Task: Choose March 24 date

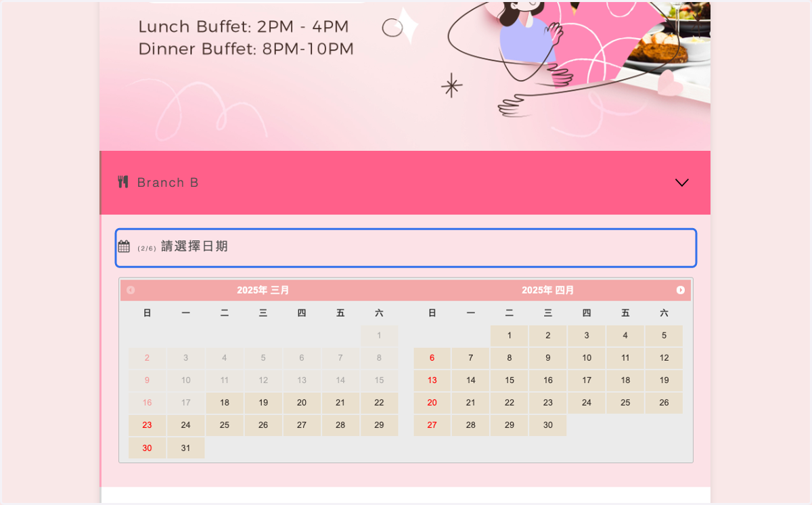Action: [186, 425]
